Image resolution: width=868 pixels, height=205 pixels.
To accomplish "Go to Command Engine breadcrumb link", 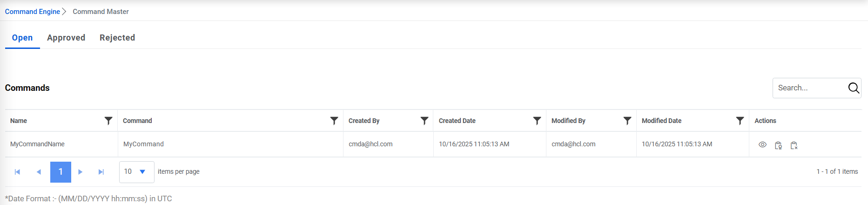I will coord(33,12).
